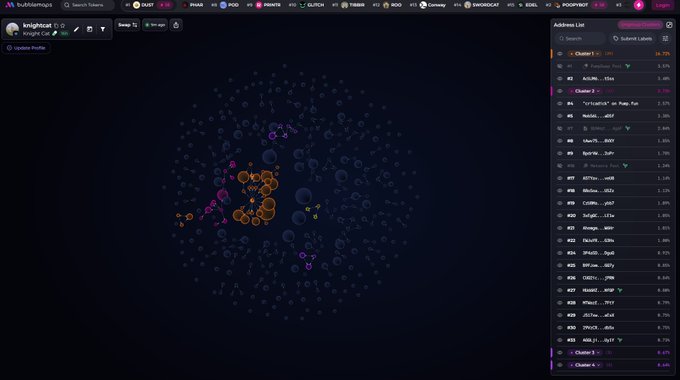Click the pencil edit icon
This screenshot has width=680, height=380.
[76, 29]
